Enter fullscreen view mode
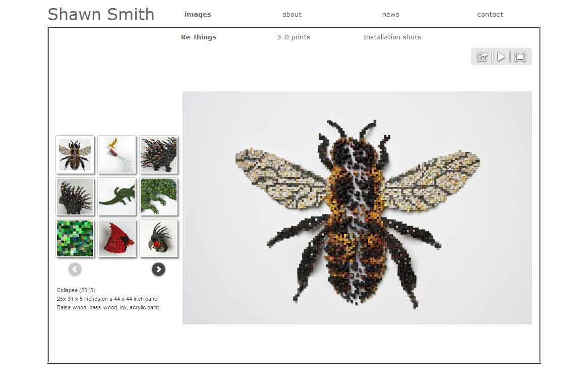Image resolution: width=588 pixels, height=384 pixels. (520, 57)
